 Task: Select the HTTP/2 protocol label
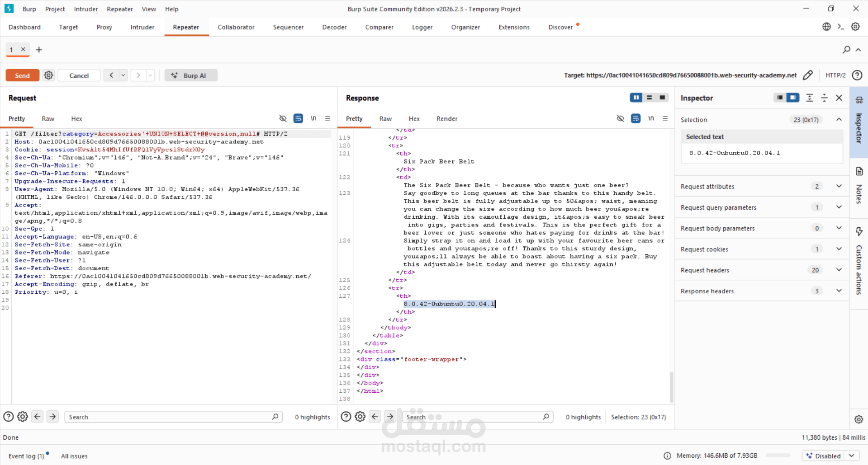pos(835,75)
